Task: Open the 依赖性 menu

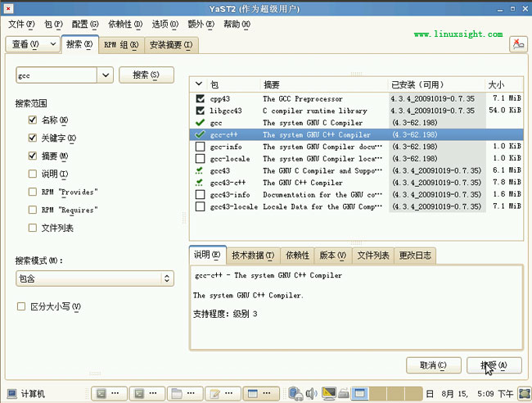Action: coord(125,25)
